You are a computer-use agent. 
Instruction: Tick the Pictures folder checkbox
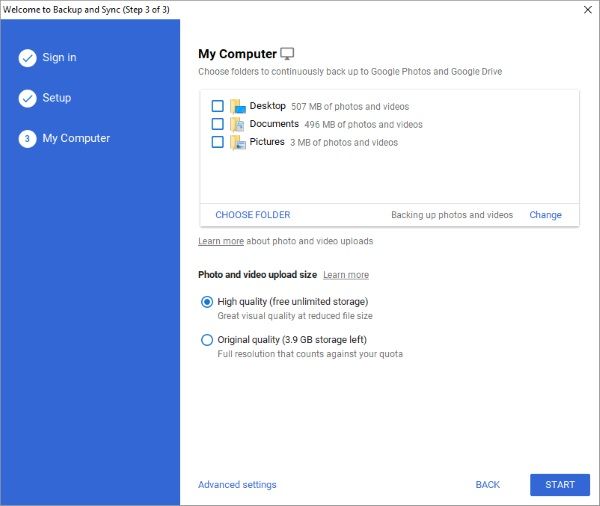click(x=217, y=143)
